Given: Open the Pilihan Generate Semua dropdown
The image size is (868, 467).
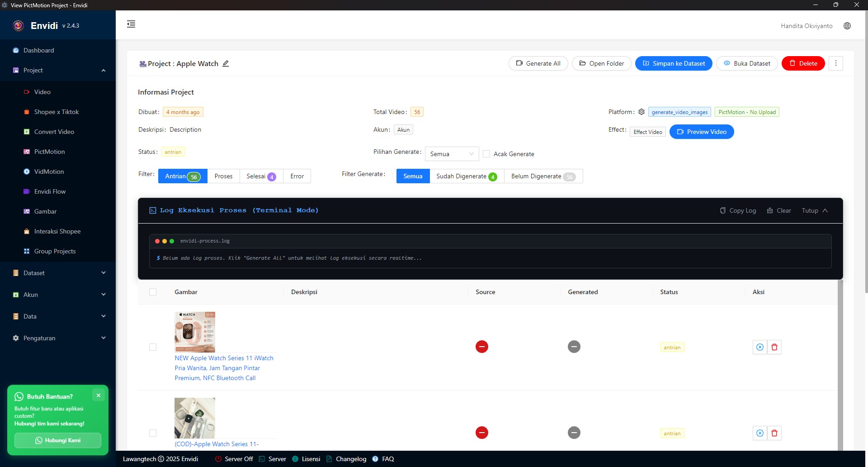Looking at the screenshot, I should pyautogui.click(x=452, y=154).
